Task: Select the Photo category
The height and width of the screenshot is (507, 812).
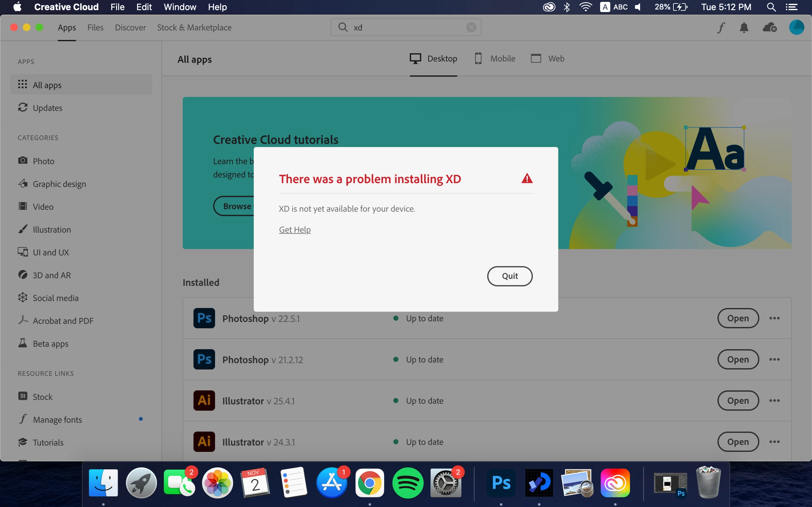Action: pos(44,161)
